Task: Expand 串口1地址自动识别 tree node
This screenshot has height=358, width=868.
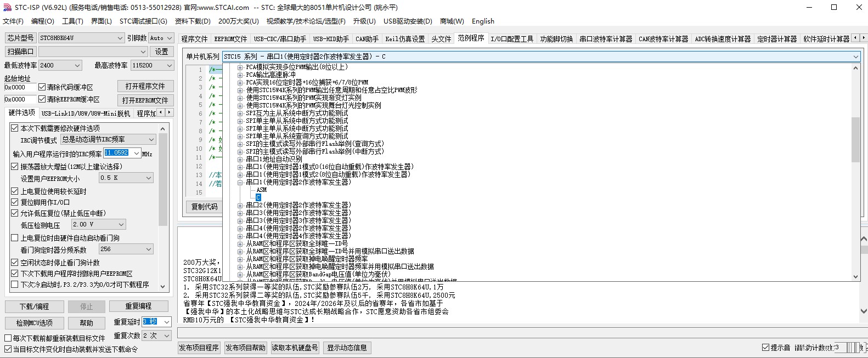Action: [240, 159]
